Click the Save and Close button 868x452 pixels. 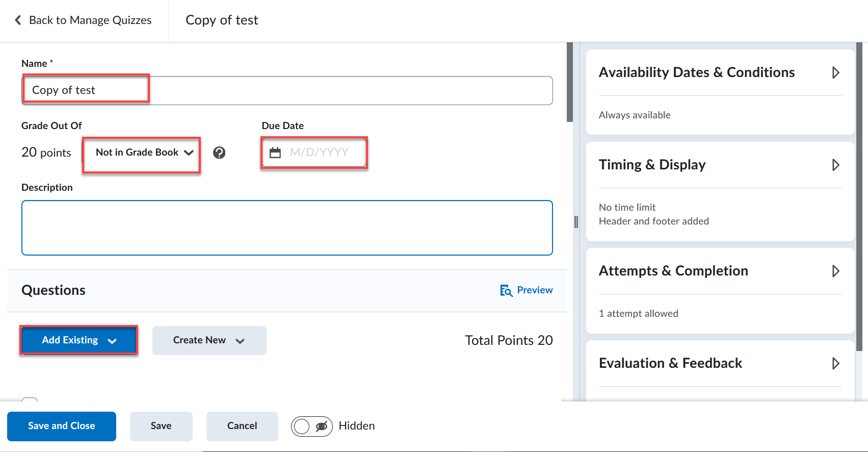point(62,426)
